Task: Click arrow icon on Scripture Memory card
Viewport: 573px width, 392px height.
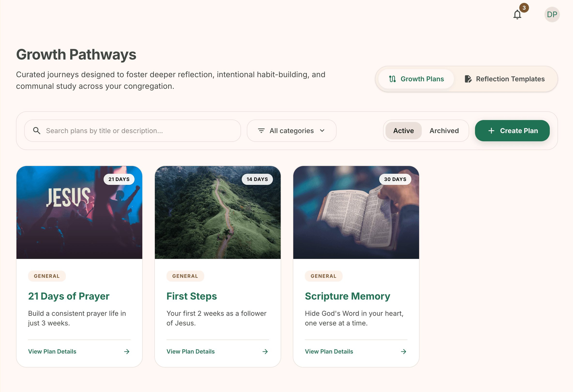Action: tap(404, 352)
